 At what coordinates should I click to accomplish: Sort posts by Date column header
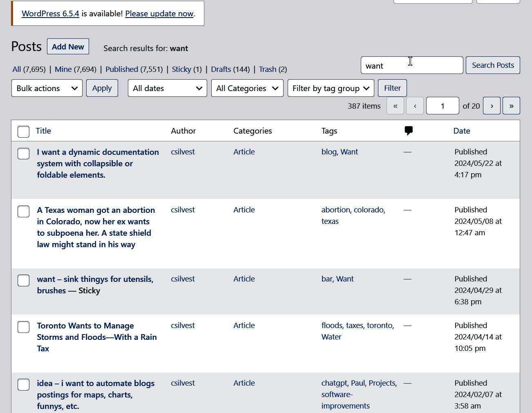pyautogui.click(x=462, y=131)
